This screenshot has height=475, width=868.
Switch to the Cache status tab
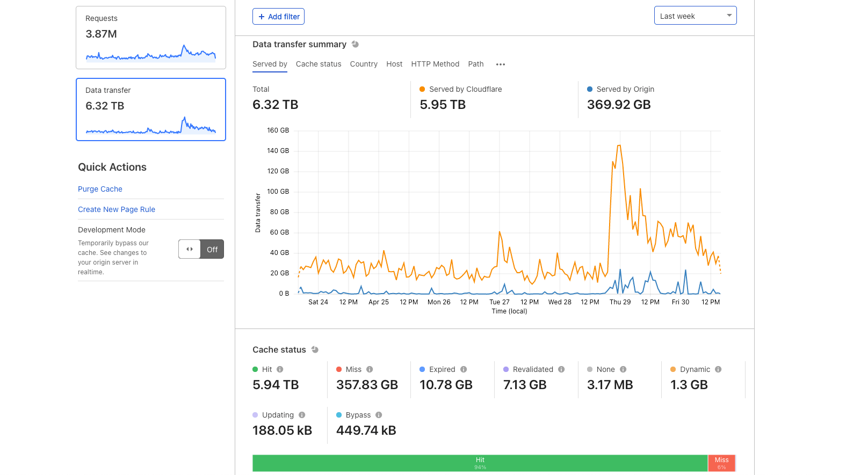pyautogui.click(x=319, y=64)
